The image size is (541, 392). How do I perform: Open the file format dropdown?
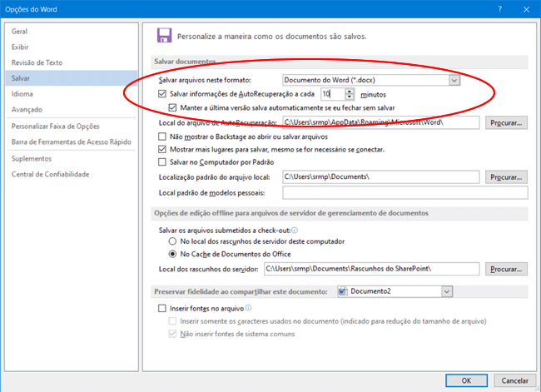[x=454, y=81]
